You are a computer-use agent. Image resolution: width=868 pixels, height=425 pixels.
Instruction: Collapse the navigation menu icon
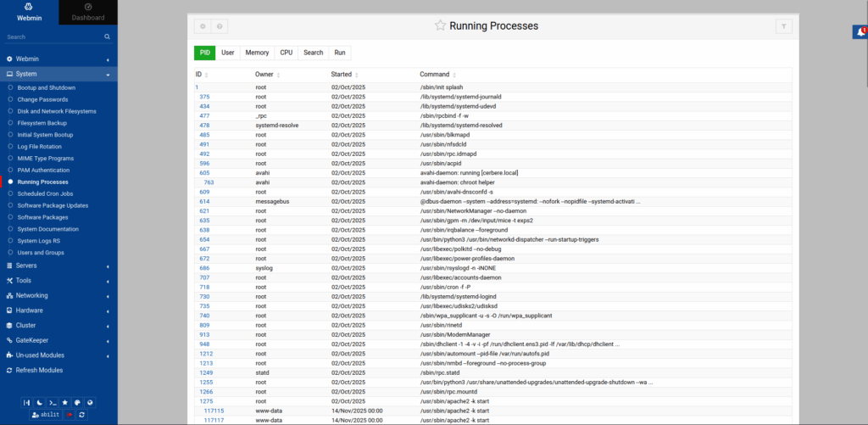tap(26, 402)
